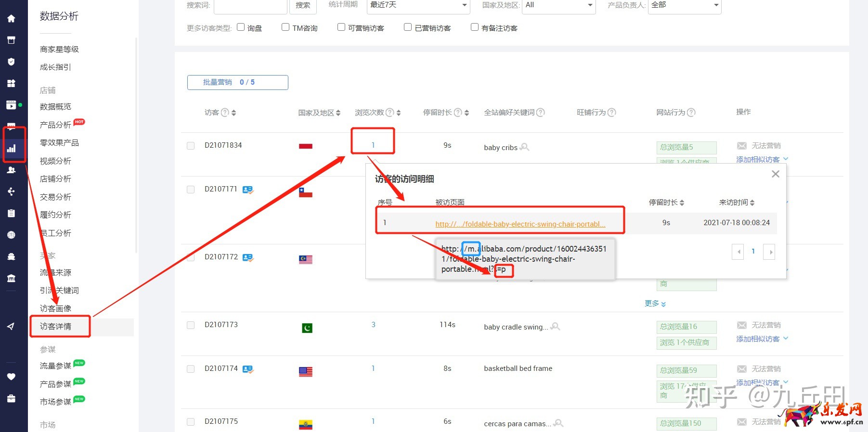Expand the 更多 link under website behavior

click(655, 304)
